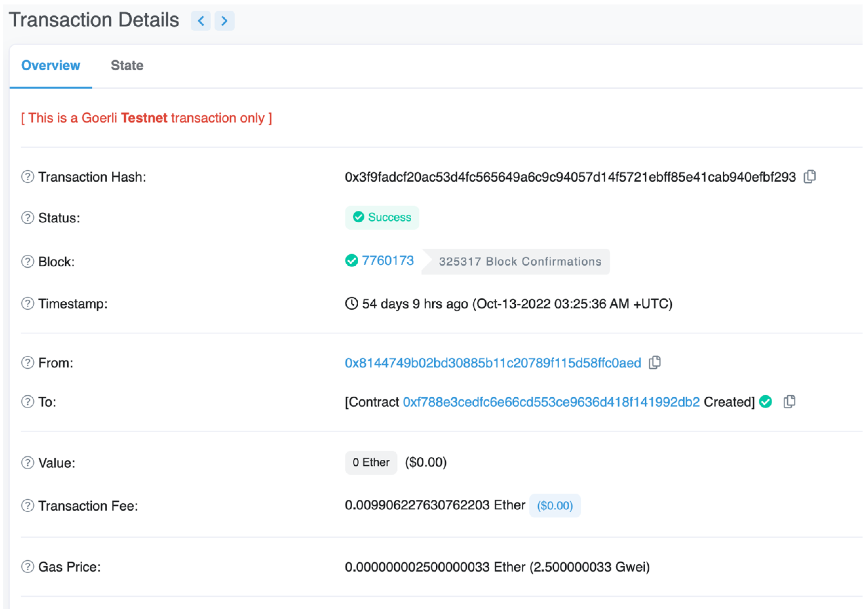Switch to the State tab

click(127, 65)
